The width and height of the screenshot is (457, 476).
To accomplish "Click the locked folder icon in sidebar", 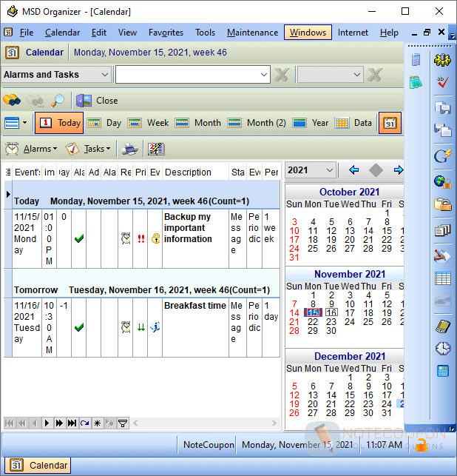I will pos(442,204).
